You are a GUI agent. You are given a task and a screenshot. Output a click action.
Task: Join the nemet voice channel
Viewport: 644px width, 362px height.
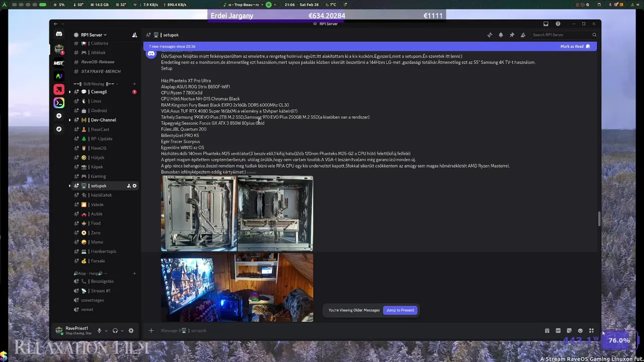tap(105, 310)
